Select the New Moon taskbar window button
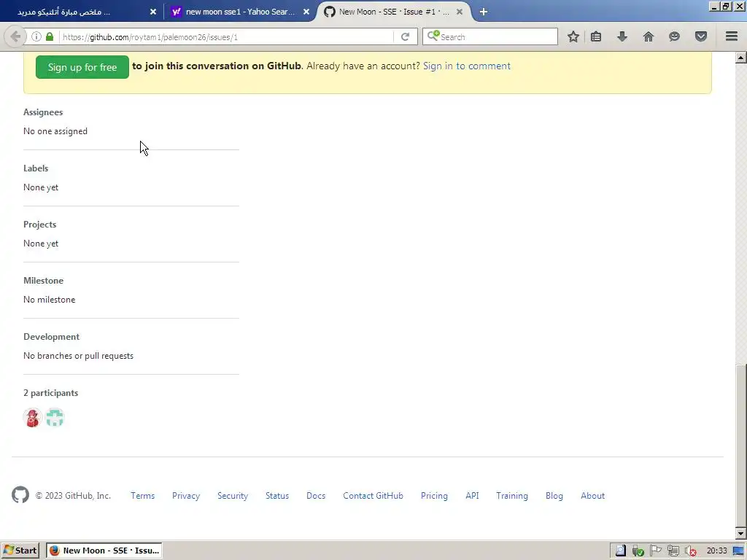 [104, 551]
